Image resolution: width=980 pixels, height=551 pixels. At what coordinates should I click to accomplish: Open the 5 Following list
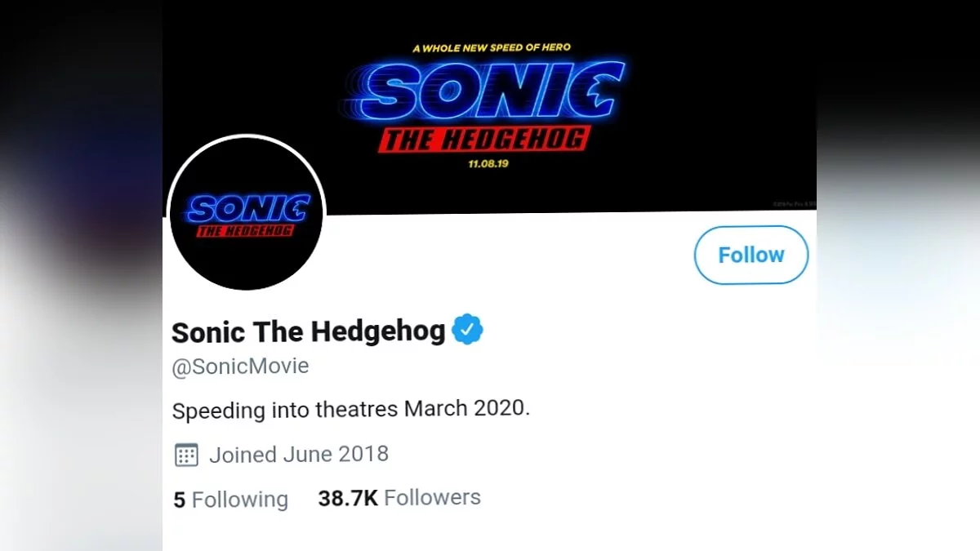pyautogui.click(x=230, y=499)
